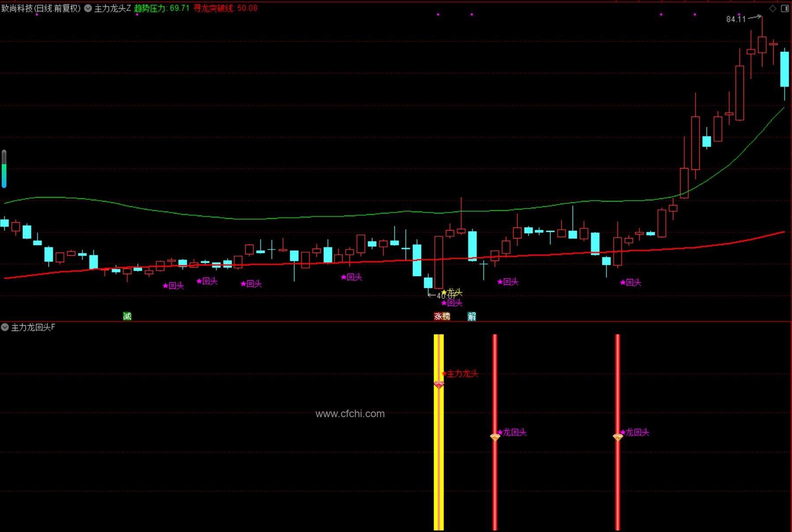Click the green 减 marker icon
Screen dimensions: 792x532
127,316
